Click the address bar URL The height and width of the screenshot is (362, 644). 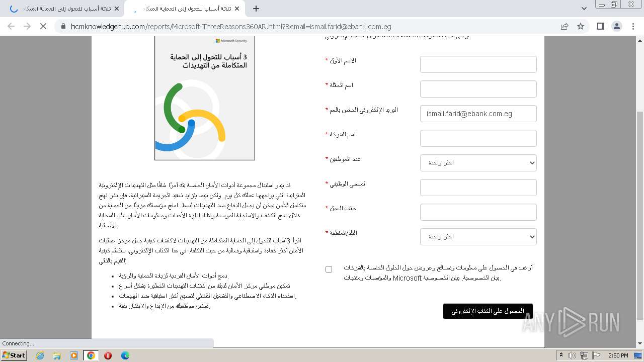point(231,27)
